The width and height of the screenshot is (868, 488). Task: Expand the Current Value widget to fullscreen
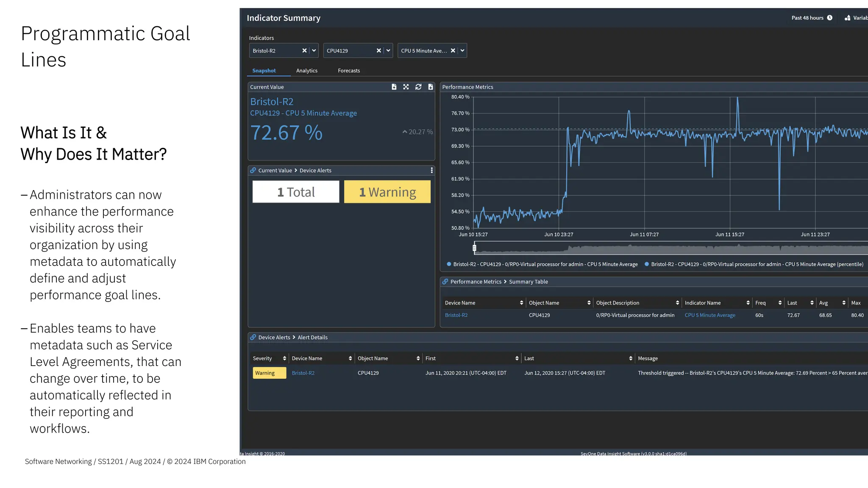tap(406, 87)
